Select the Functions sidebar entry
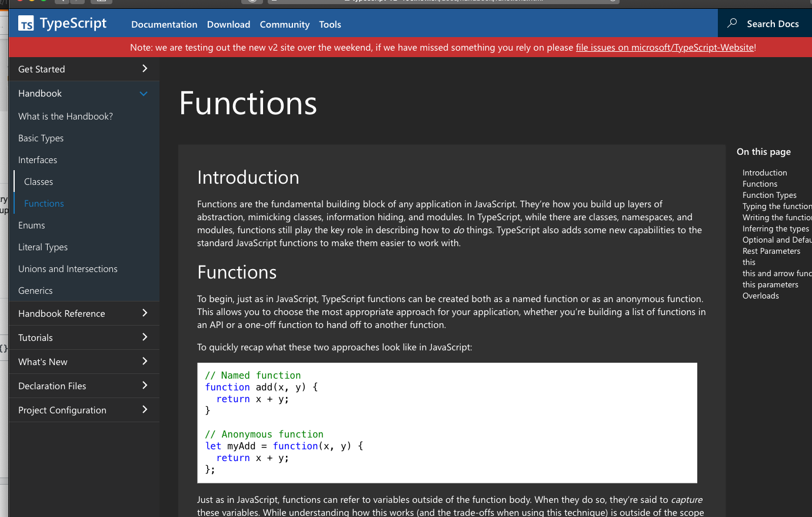The height and width of the screenshot is (517, 812). (x=44, y=203)
